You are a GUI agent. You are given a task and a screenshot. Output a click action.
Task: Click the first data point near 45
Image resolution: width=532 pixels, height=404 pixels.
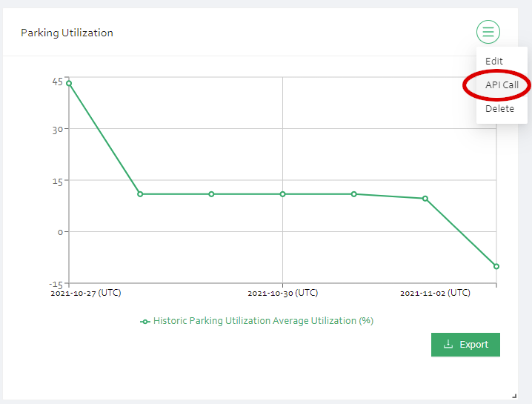pos(69,83)
